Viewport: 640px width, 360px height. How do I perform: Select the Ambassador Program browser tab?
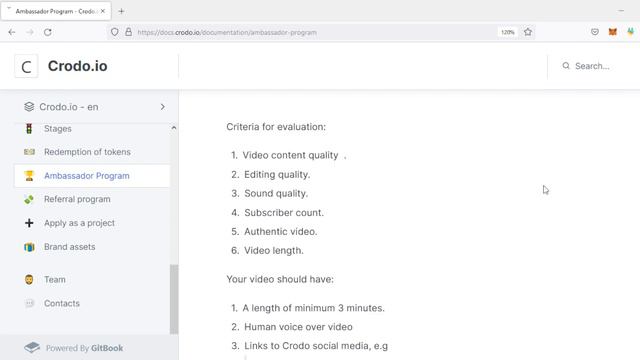point(56,11)
